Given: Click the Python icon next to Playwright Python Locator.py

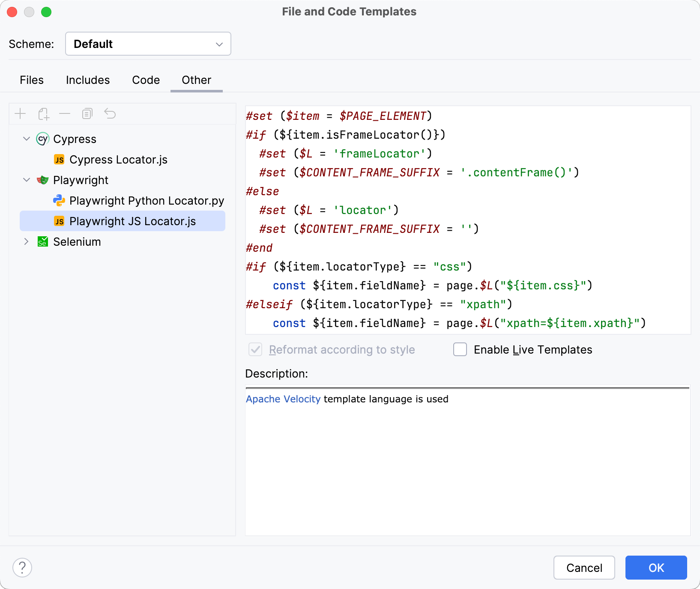Looking at the screenshot, I should (x=60, y=200).
